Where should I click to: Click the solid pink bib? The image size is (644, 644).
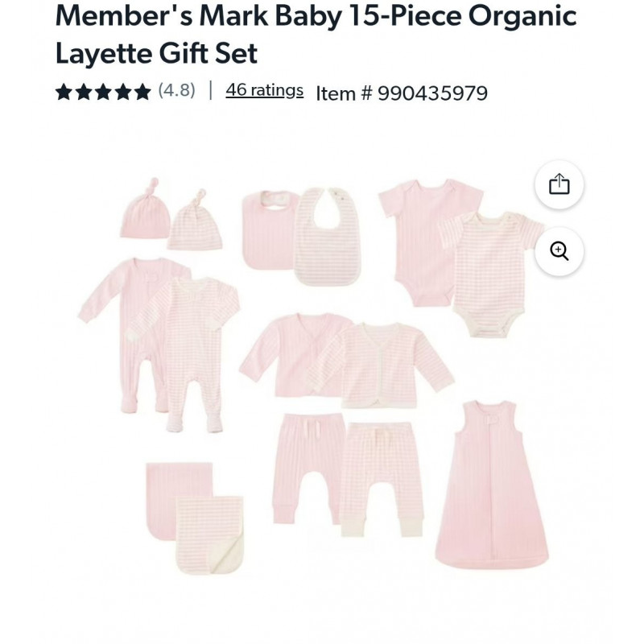pyautogui.click(x=269, y=230)
